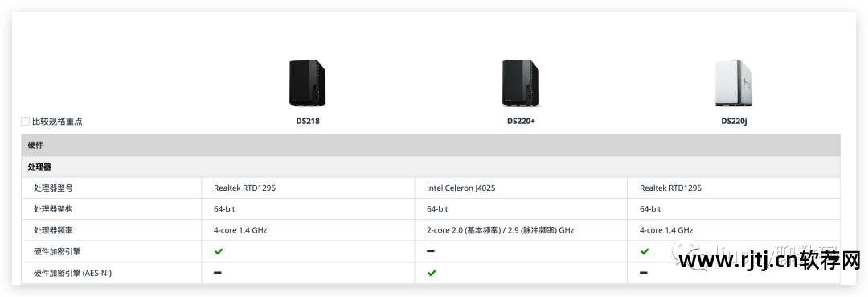This screenshot has height=297, width=868.
Task: Click 4-core 1.4 GHz under DS220j
Action: pos(666,230)
